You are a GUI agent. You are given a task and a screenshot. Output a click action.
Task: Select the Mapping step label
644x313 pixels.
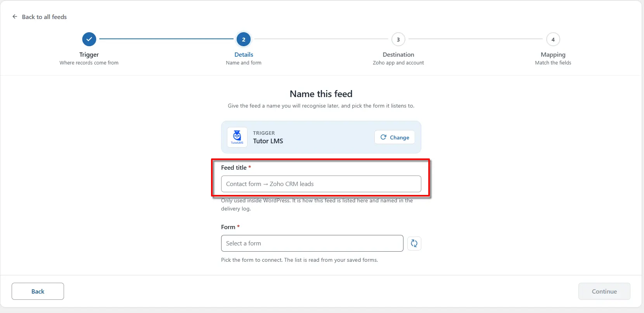point(553,55)
